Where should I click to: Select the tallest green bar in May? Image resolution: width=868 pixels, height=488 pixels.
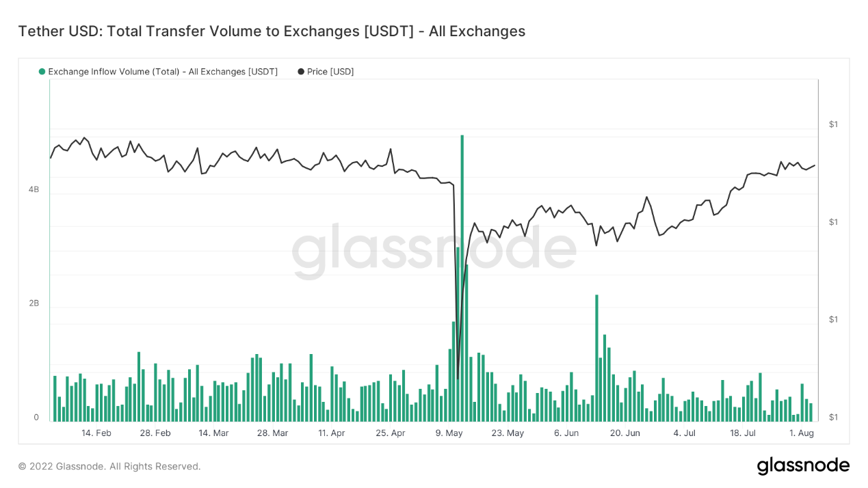tap(462, 273)
